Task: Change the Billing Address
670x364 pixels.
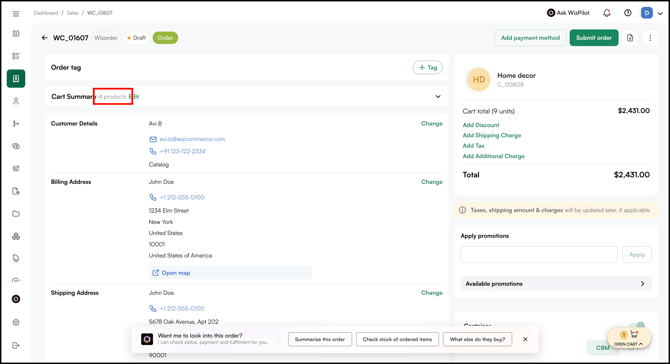Action: 432,182
